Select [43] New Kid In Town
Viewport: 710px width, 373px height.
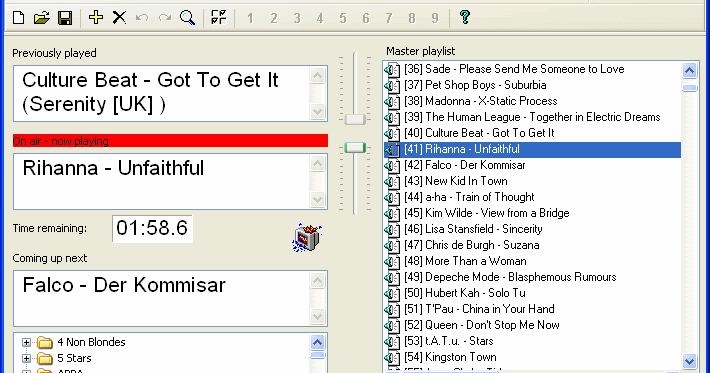click(456, 181)
